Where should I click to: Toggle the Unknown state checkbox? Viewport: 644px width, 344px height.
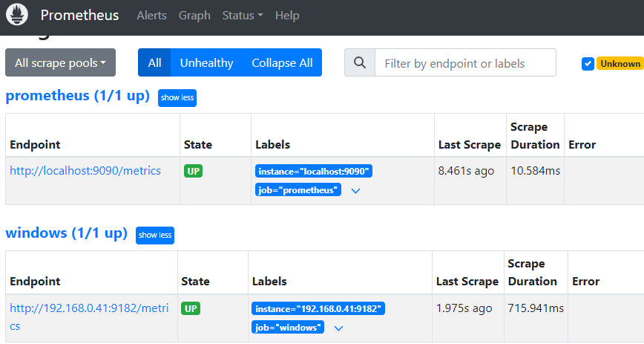588,64
